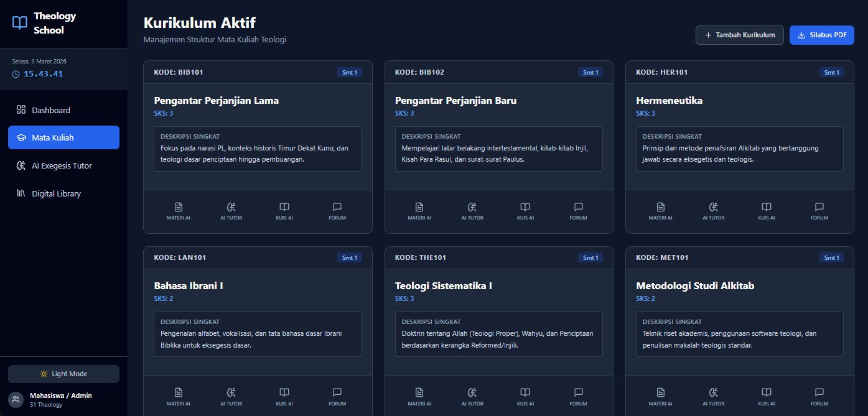
Task: Open Forum for Metodologi Studi Alkitab
Action: (x=819, y=397)
